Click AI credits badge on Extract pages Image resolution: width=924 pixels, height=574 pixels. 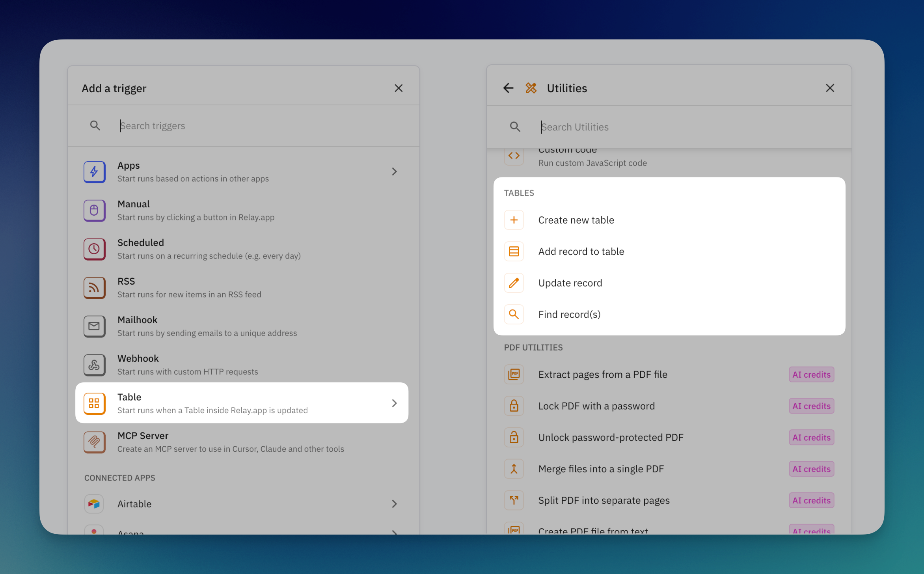click(811, 375)
